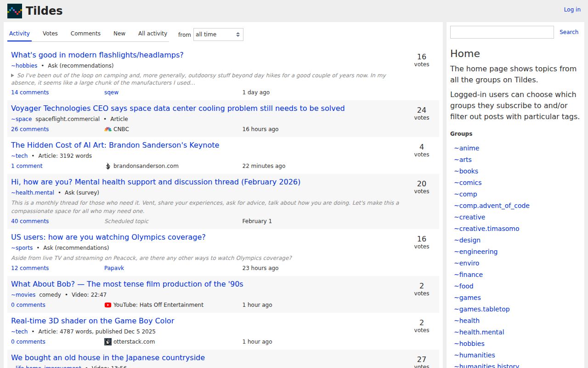588x368 pixels.
Task: Switch to the Votes tab
Action: click(x=50, y=33)
